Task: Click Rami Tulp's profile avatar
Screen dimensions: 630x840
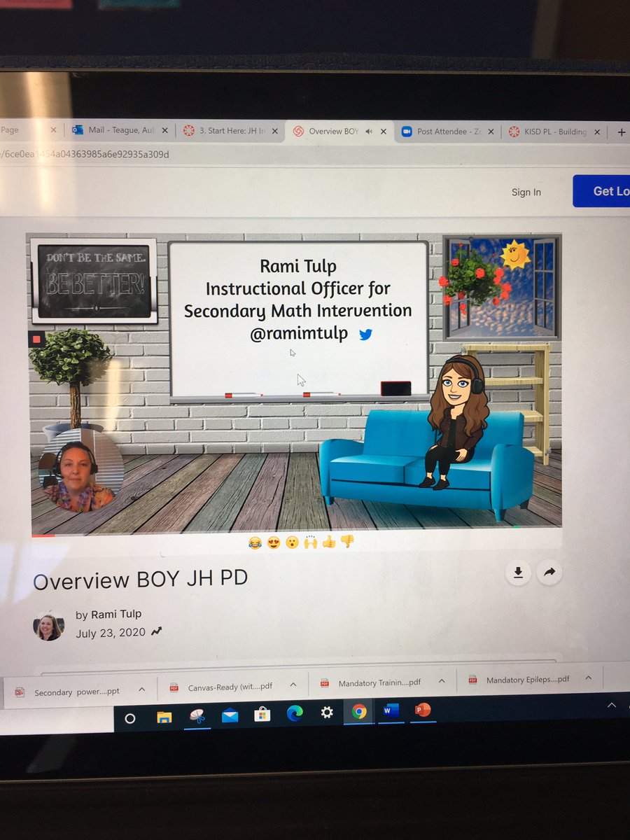Action: click(x=49, y=625)
